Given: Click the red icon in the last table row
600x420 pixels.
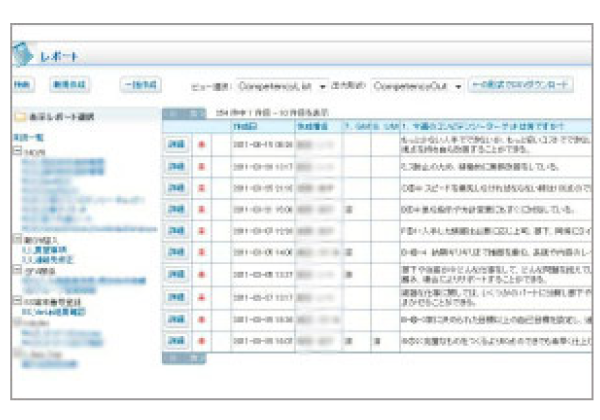Looking at the screenshot, I should click(x=203, y=342).
